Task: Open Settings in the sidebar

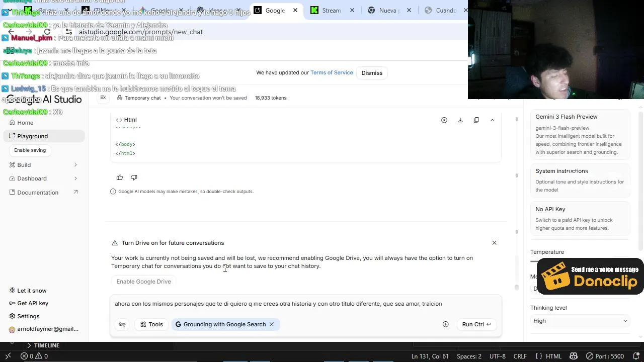Action: [x=25, y=316]
